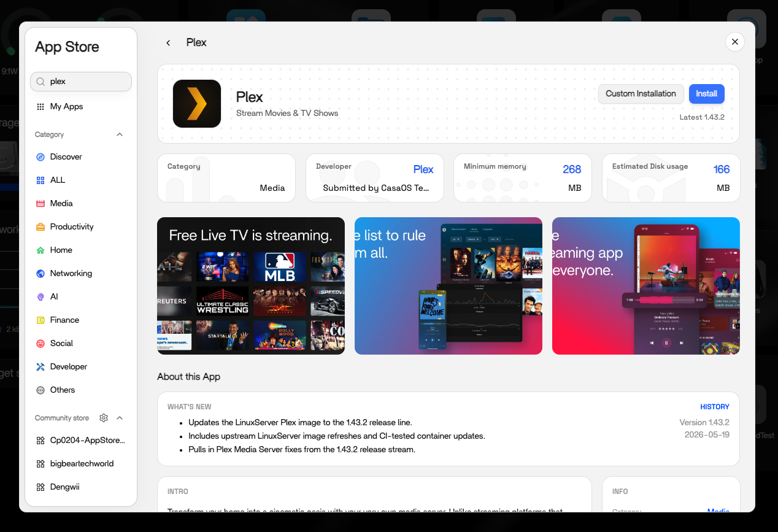The width and height of the screenshot is (778, 532).
Task: Click the 'Pulls in Plex Media Server fixes' bullet
Action: pos(302,450)
